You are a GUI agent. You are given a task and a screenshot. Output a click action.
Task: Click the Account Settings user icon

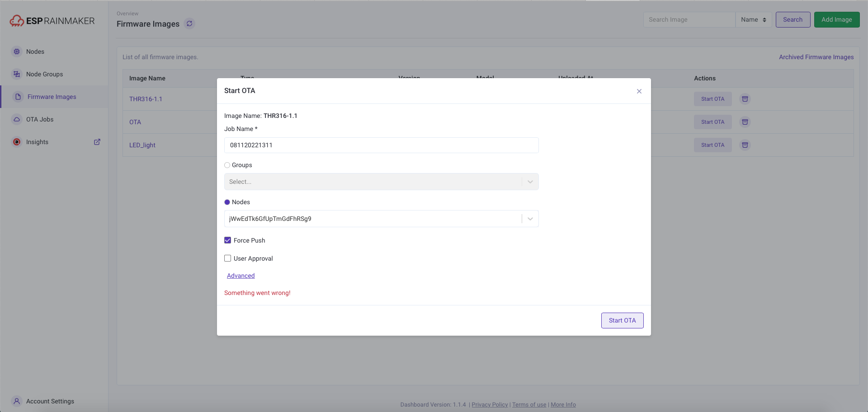click(17, 401)
